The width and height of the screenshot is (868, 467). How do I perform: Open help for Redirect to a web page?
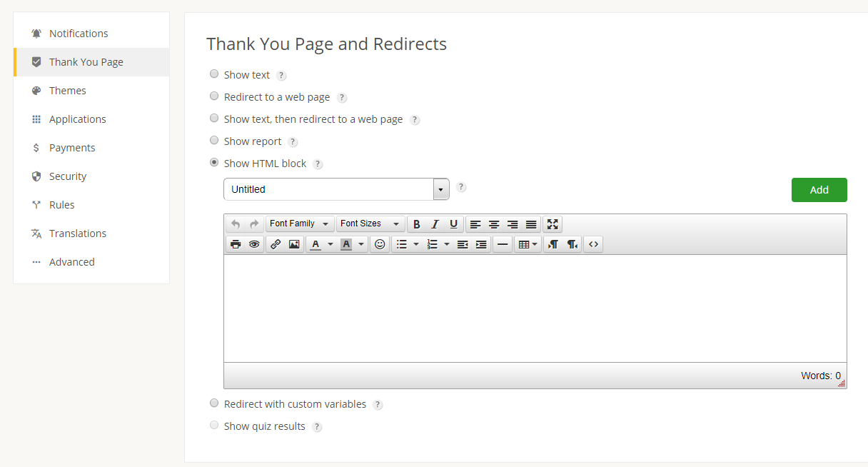click(x=342, y=98)
